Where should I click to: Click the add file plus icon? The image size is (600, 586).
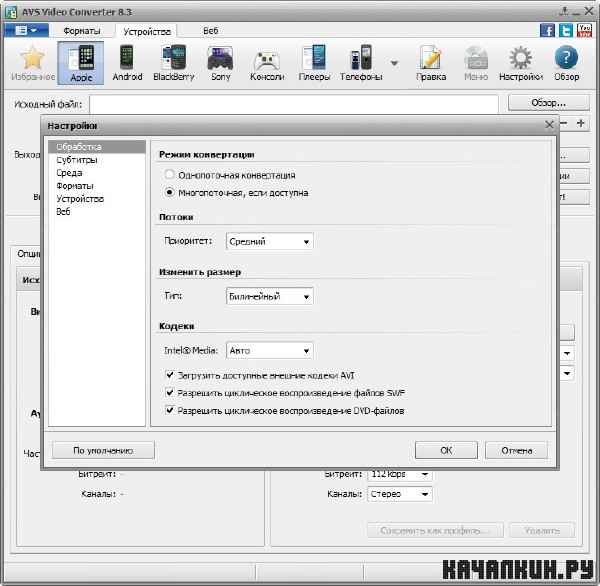[580, 123]
